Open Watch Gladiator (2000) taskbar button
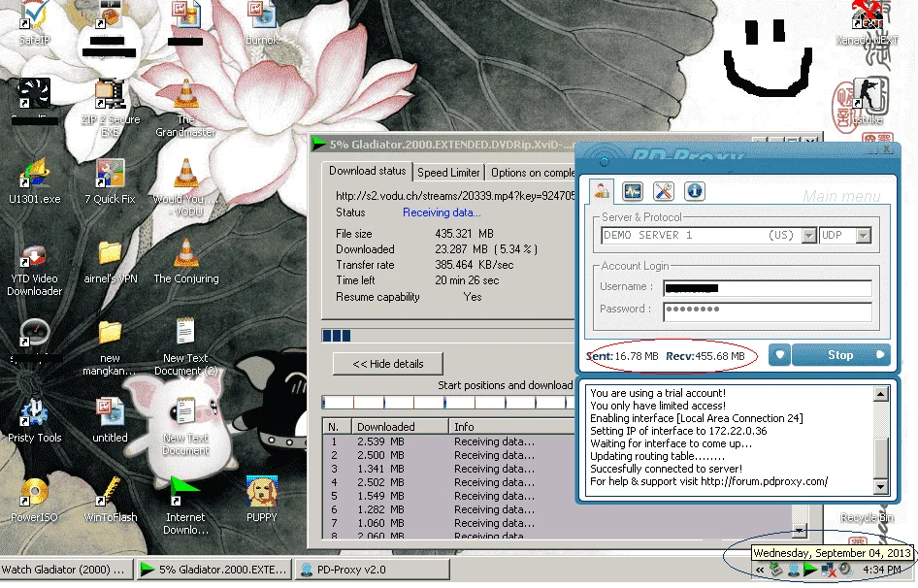The width and height of the screenshot is (918, 588). pyautogui.click(x=66, y=570)
